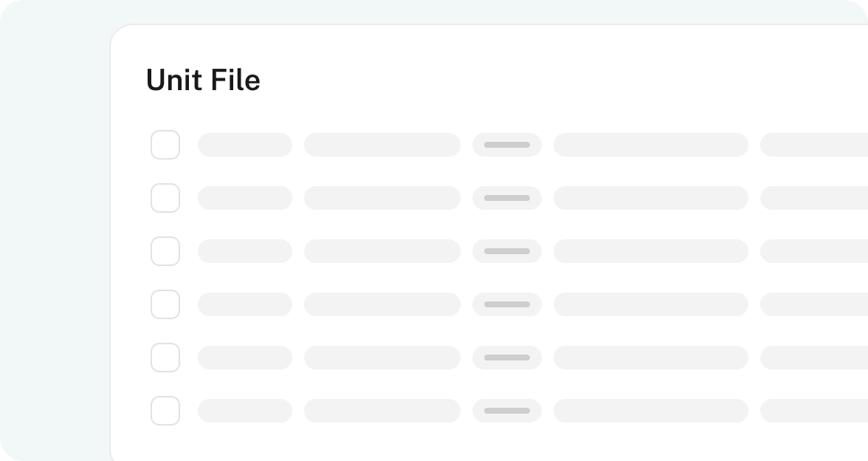Open third row's long placeholder after badge
This screenshot has height=461, width=868.
[651, 251]
